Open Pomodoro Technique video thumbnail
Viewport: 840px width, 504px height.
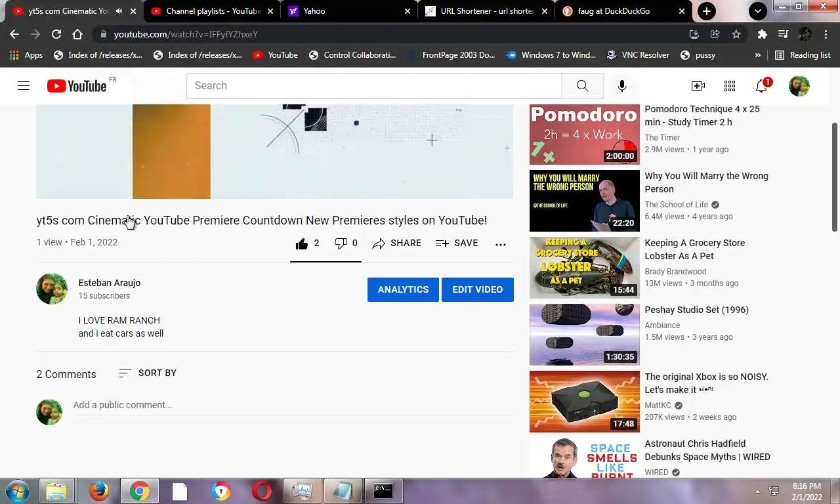[584, 134]
